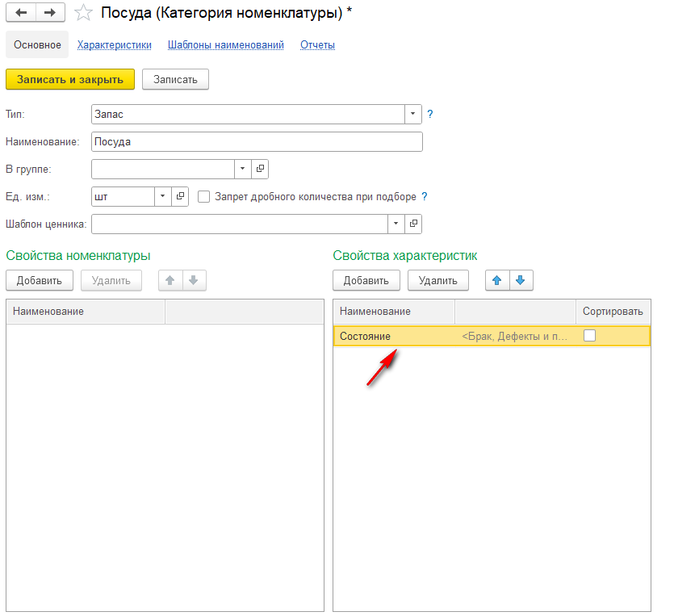
Task: Click the Брак, Дефекты value cell
Action: pos(515,336)
